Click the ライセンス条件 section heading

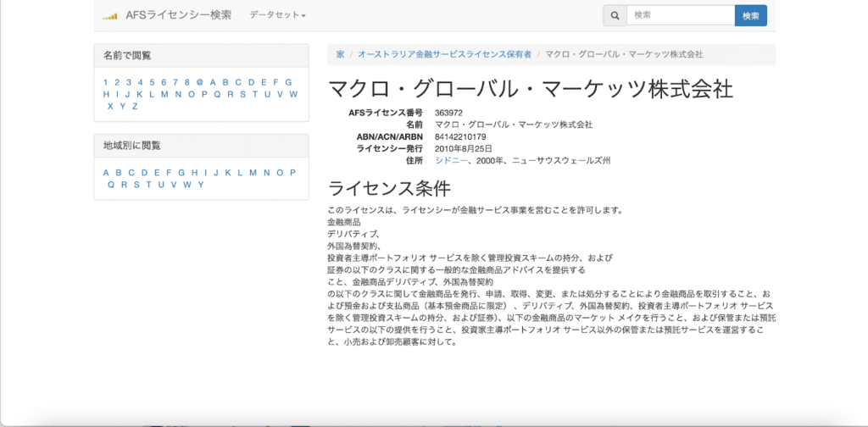(x=389, y=189)
